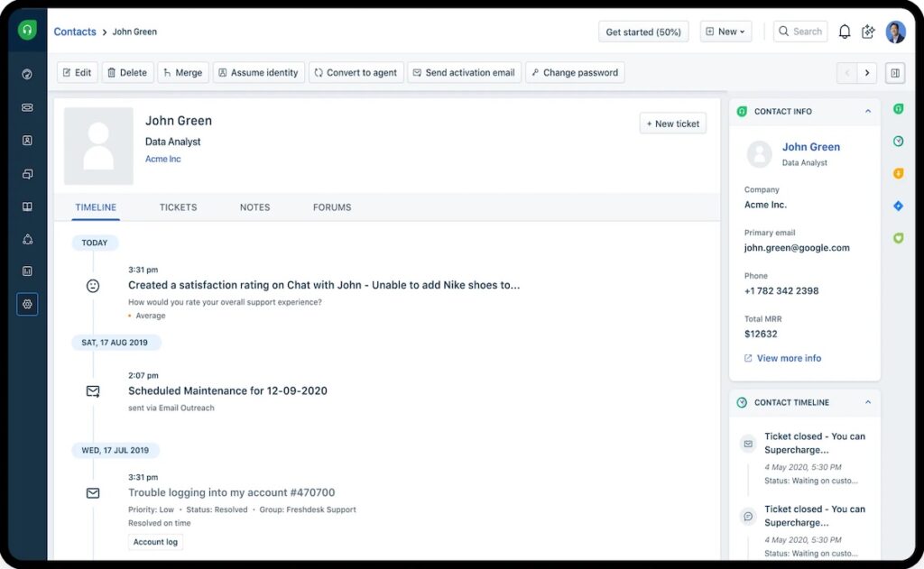Click the Assume identity toolbar button
The width and height of the screenshot is (924, 569).
[259, 72]
